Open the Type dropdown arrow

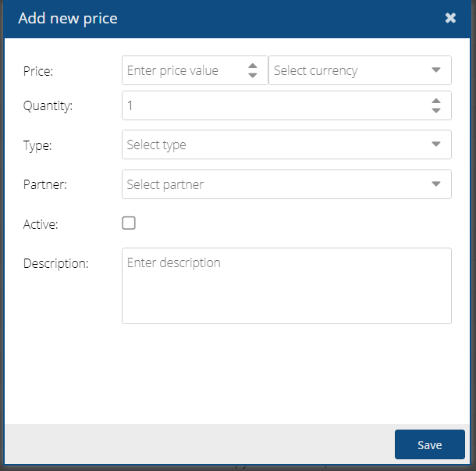(436, 145)
